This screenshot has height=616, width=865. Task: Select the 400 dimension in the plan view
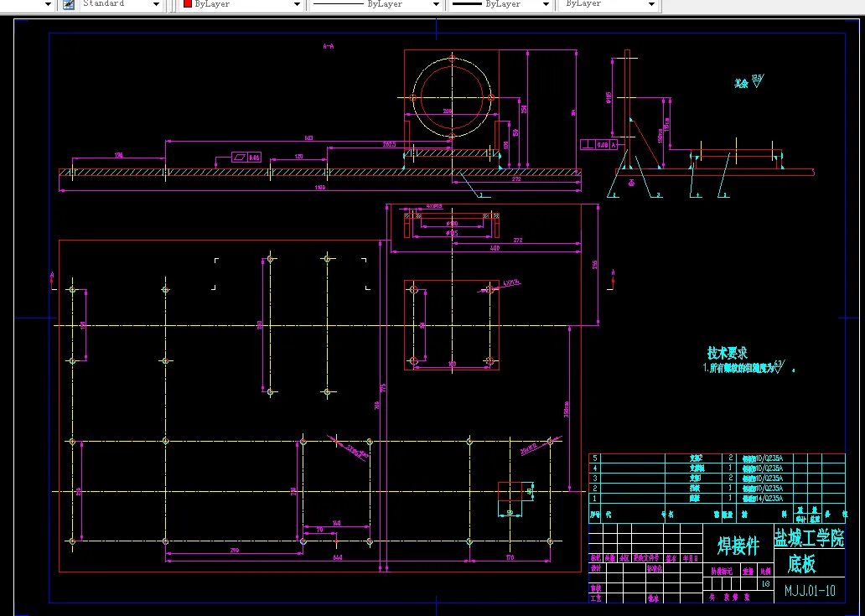pos(495,248)
